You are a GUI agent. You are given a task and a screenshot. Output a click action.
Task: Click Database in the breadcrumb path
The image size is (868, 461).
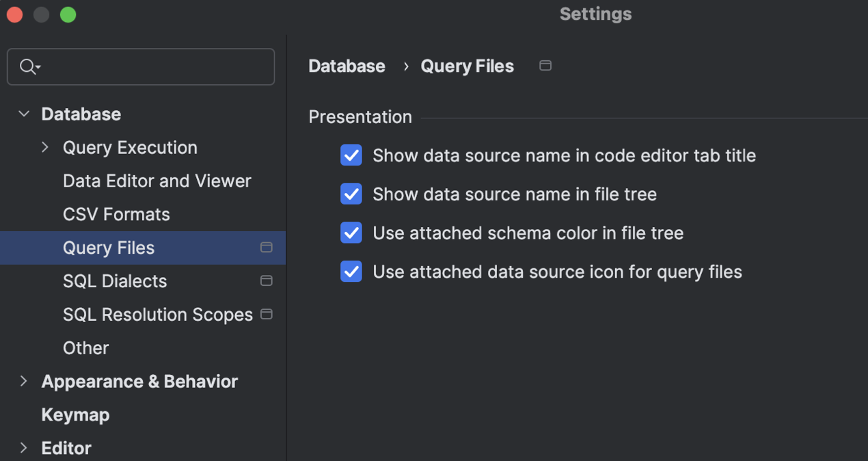tap(347, 66)
